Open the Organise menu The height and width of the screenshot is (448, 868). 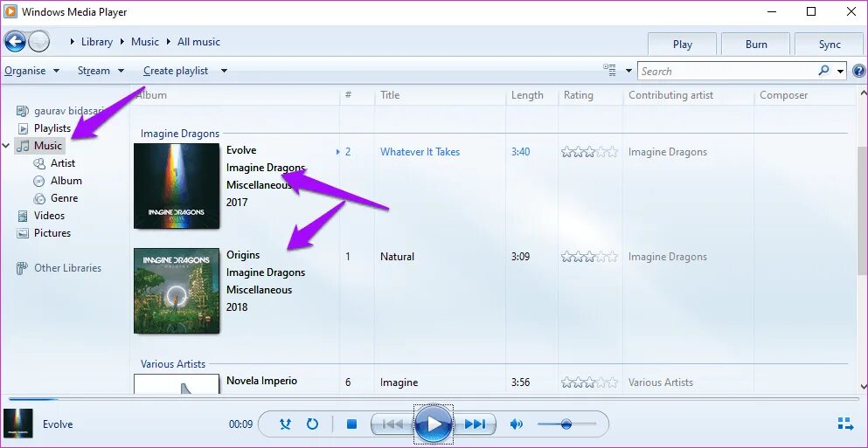[x=32, y=71]
